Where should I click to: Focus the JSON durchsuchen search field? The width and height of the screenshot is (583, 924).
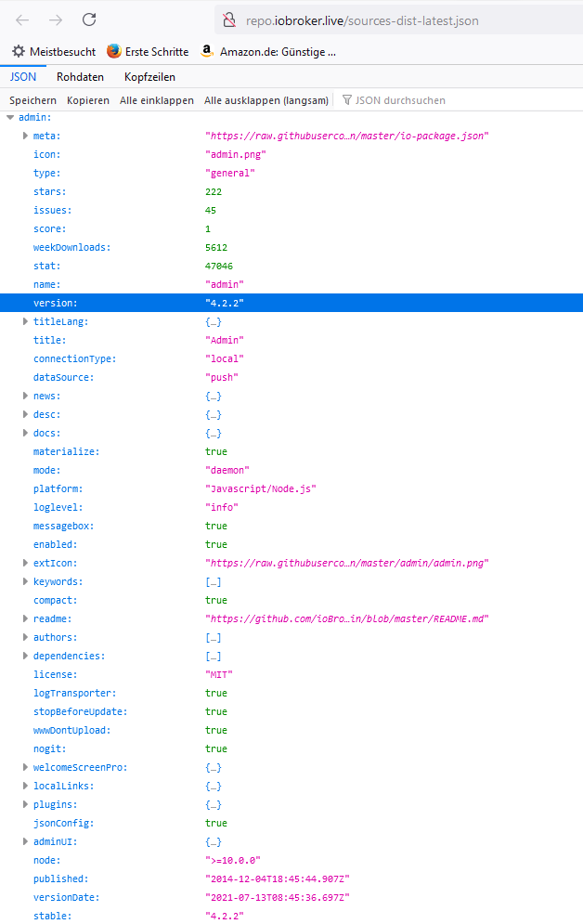[x=400, y=100]
